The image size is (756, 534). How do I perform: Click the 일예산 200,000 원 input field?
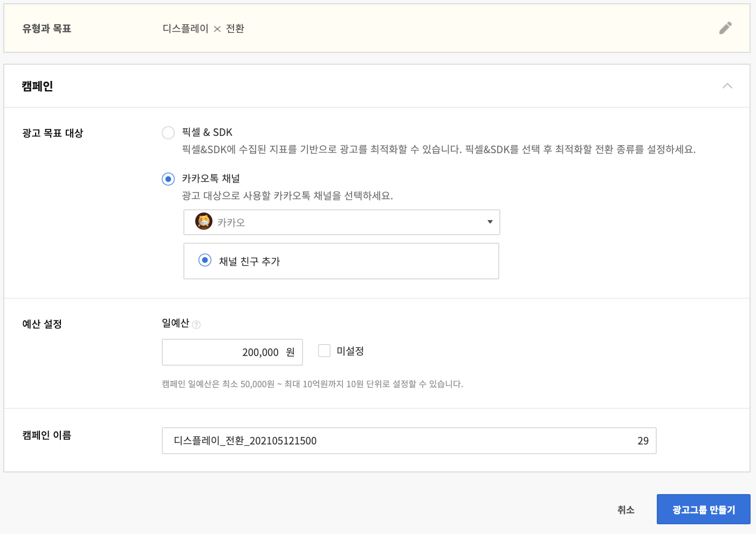point(232,352)
